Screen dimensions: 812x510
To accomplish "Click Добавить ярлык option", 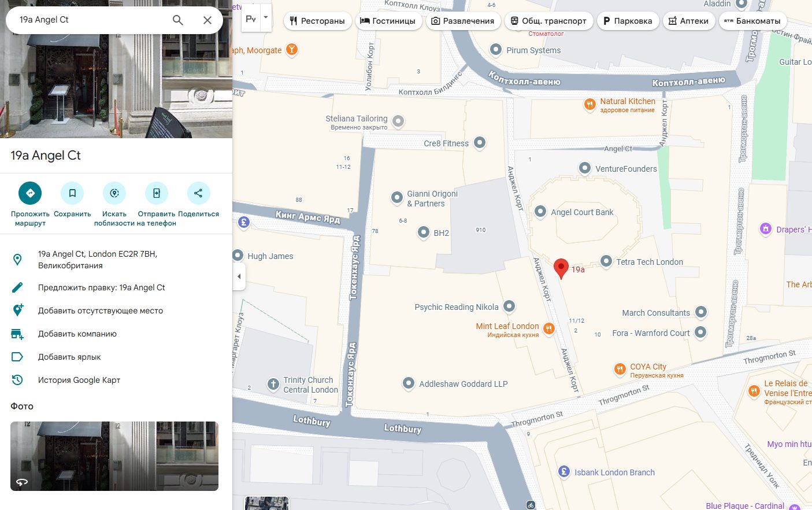I will click(x=116, y=357).
